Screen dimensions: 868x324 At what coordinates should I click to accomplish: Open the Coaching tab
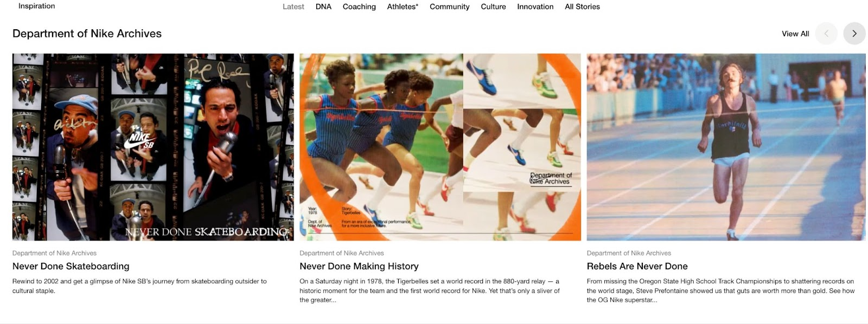[x=359, y=7]
